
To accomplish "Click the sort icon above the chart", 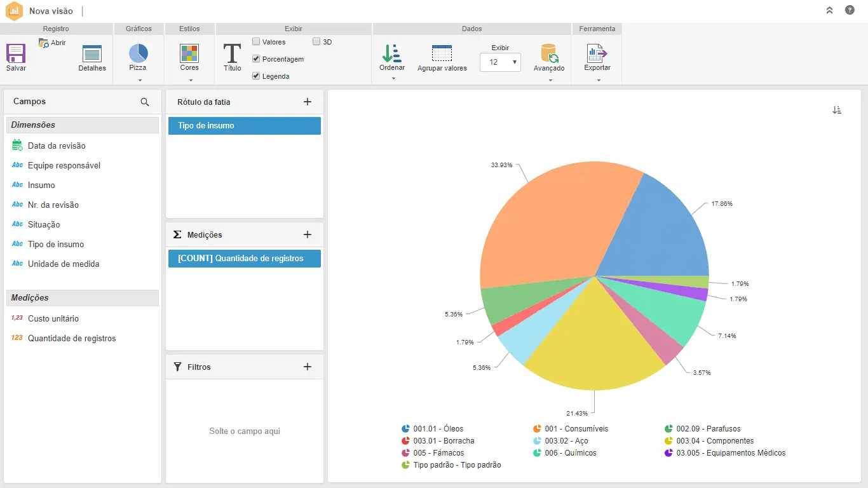I will click(837, 110).
